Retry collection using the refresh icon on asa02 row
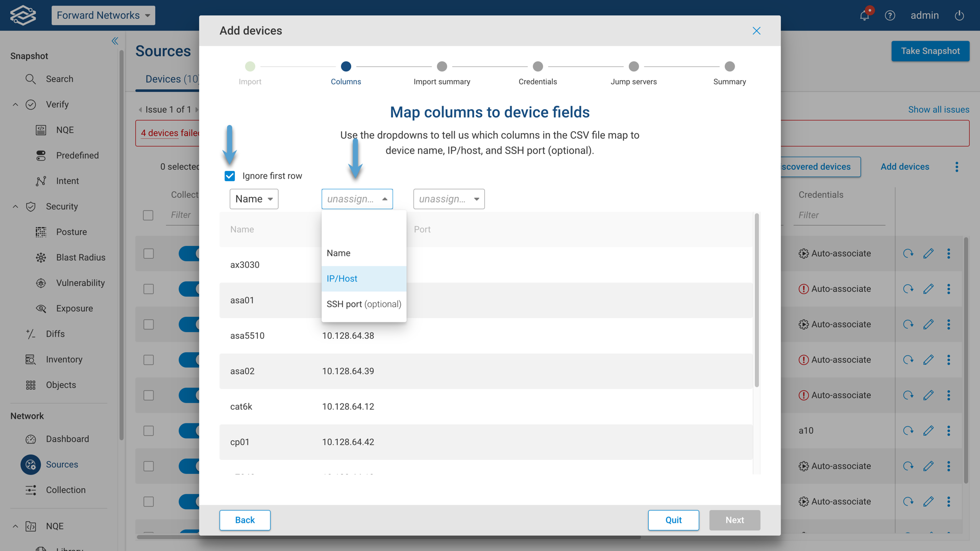Viewport: 980px width, 551px height. (x=909, y=360)
